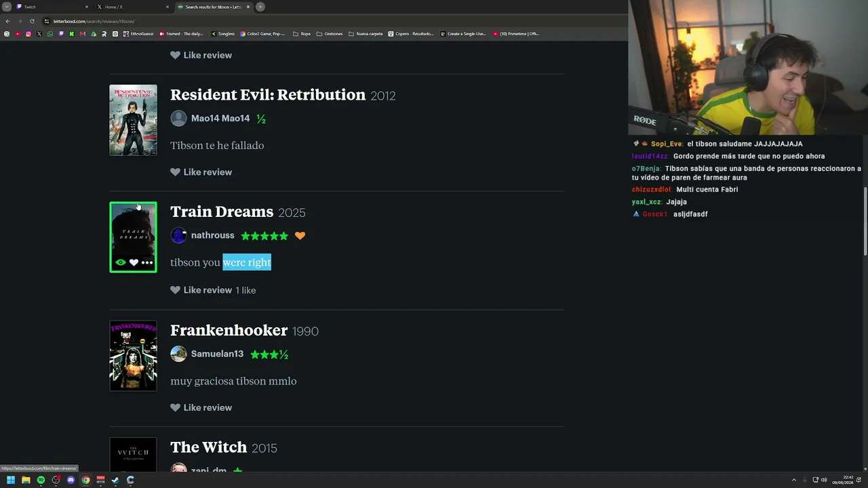The height and width of the screenshot is (488, 868).
Task: Go back to the previous page
Action: pyautogui.click(x=7, y=21)
